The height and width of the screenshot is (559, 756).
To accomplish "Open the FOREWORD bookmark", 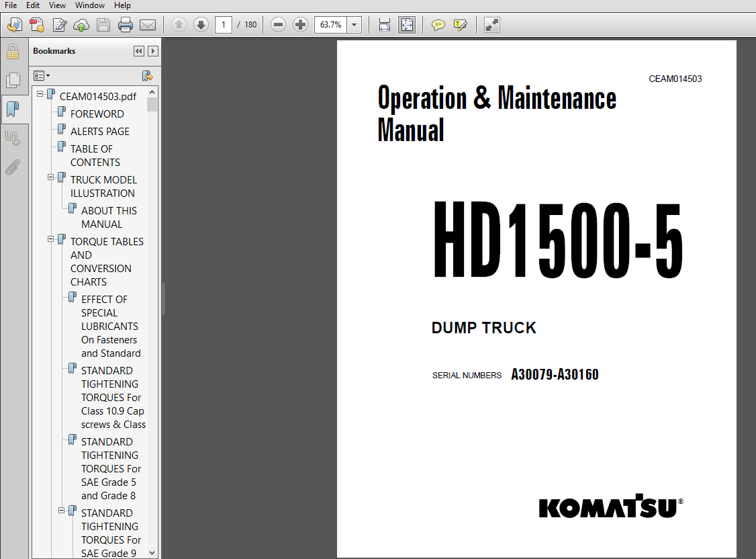I will coord(97,114).
